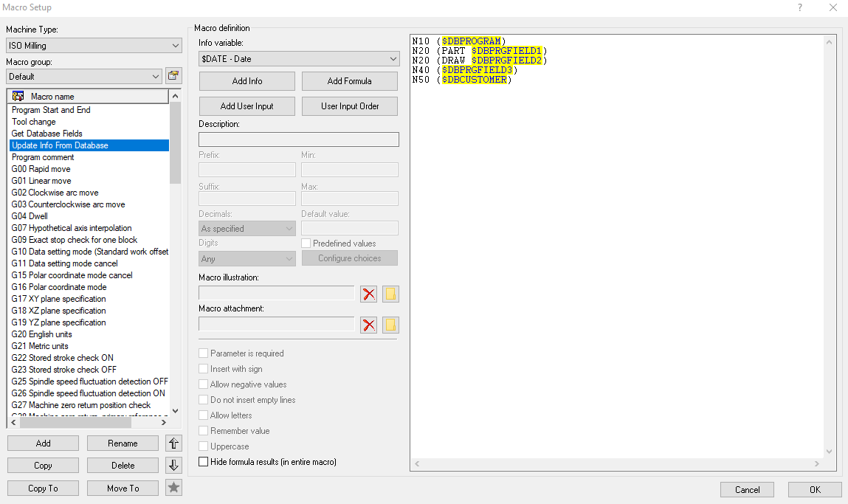
Task: Open the macro group folder icon button
Action: click(173, 76)
